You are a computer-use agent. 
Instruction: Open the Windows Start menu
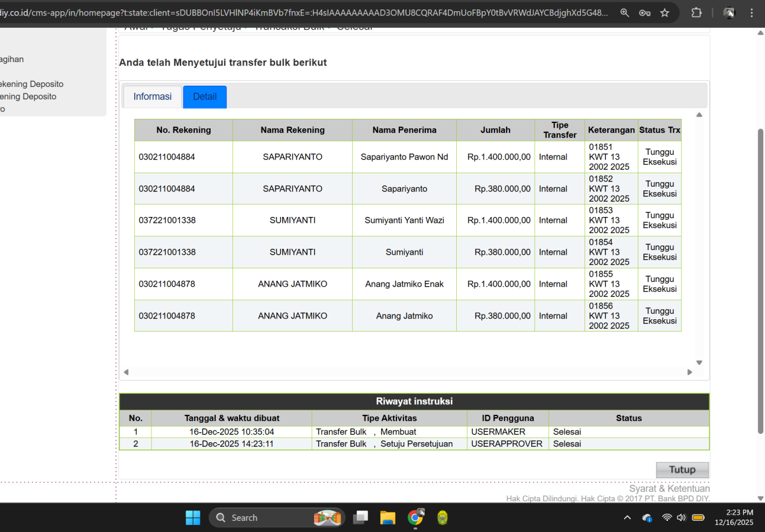193,518
